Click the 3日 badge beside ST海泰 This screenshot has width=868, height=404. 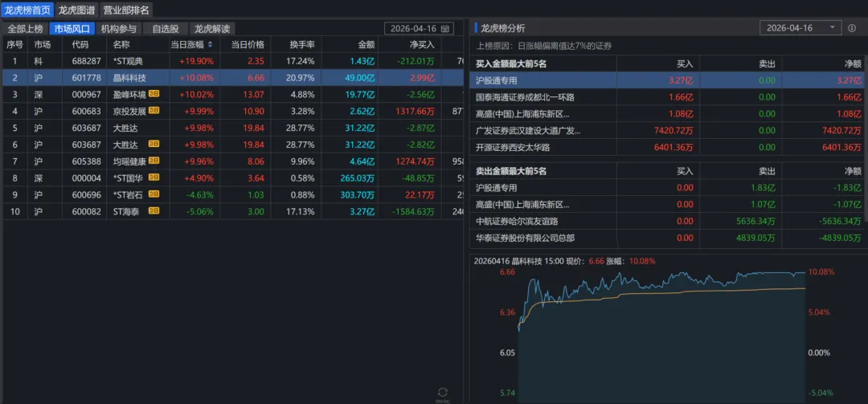click(154, 211)
